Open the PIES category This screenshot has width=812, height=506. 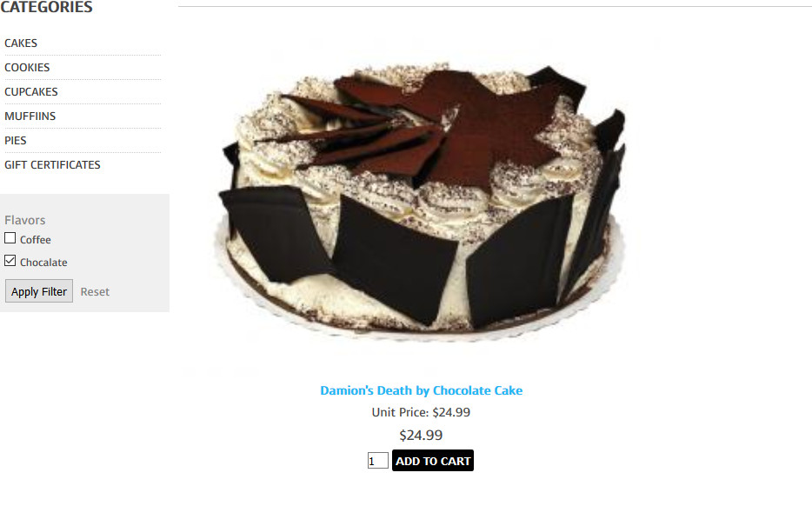click(16, 140)
